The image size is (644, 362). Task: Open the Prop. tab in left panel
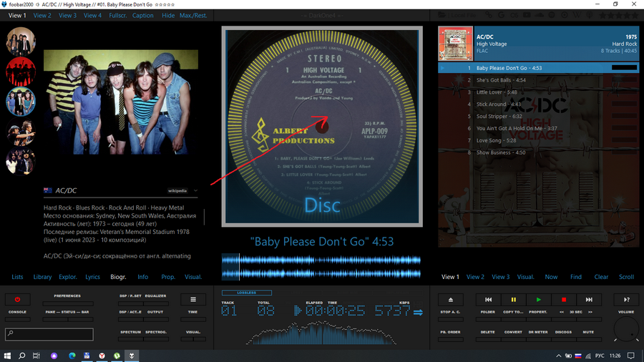168,277
